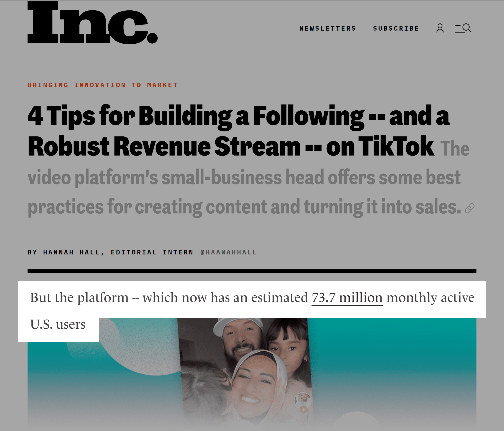
Task: Open the search icon overlay
Action: 464,28
